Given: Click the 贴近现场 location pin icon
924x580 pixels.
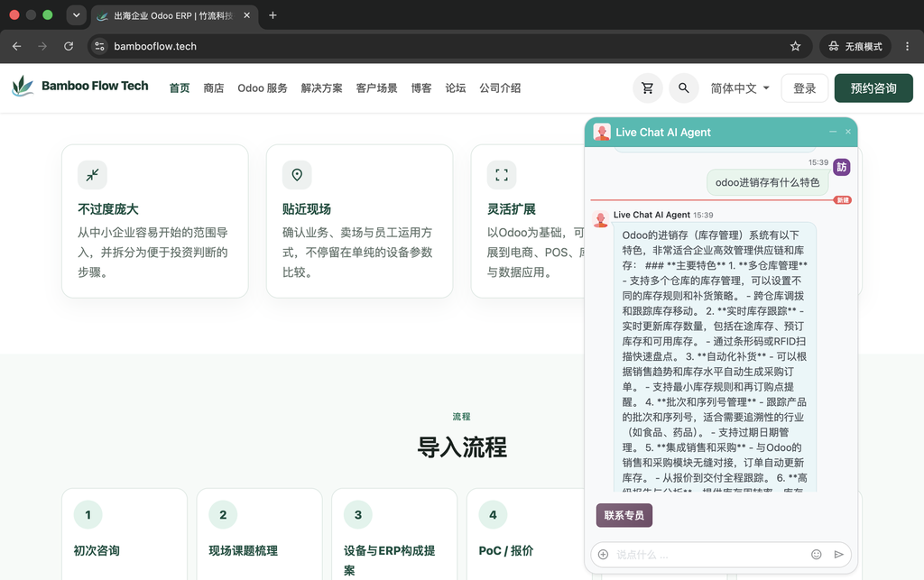Looking at the screenshot, I should tap(297, 175).
